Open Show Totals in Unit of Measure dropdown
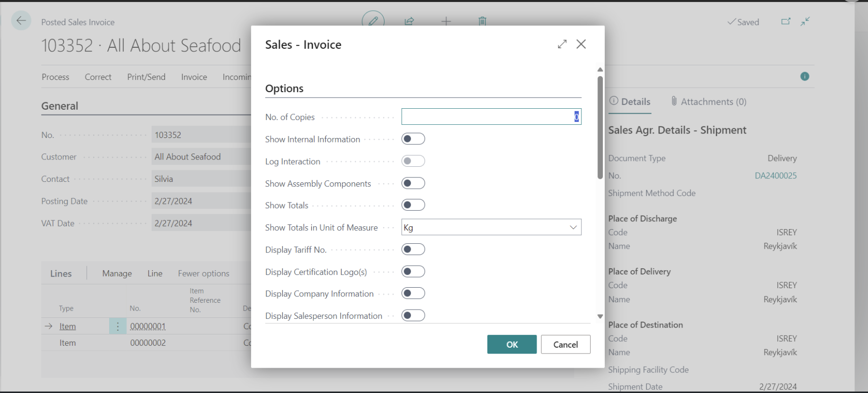 pos(491,227)
